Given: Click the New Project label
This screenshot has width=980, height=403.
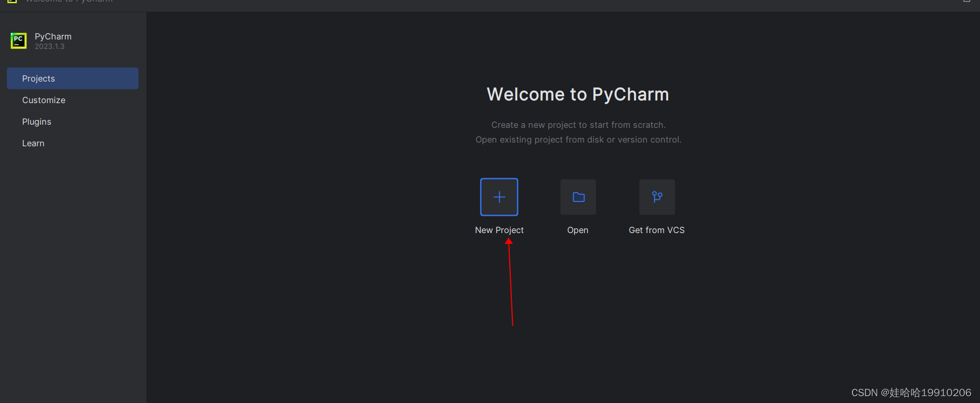Looking at the screenshot, I should [x=499, y=230].
